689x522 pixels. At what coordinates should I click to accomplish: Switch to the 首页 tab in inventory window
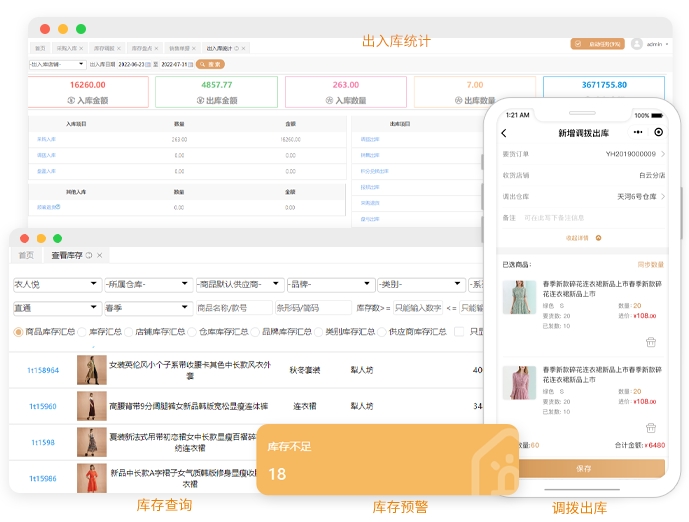click(26, 256)
